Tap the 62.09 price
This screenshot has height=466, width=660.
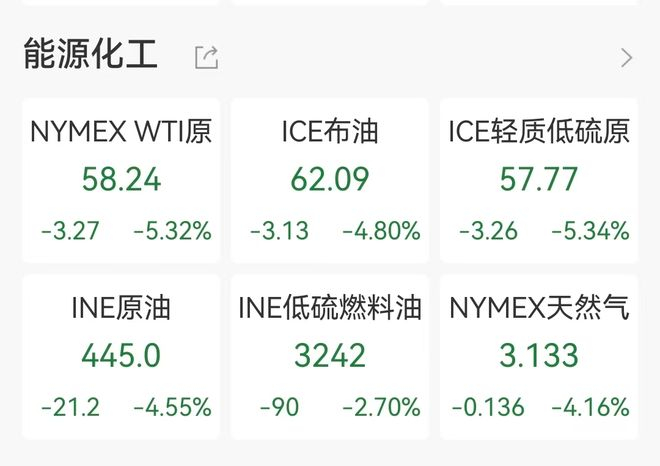pyautogui.click(x=330, y=179)
